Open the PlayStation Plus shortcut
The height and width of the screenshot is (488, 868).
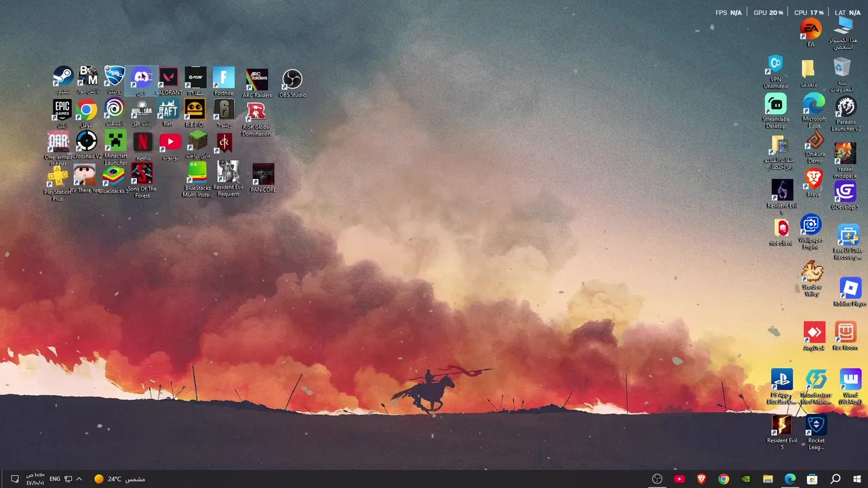58,184
